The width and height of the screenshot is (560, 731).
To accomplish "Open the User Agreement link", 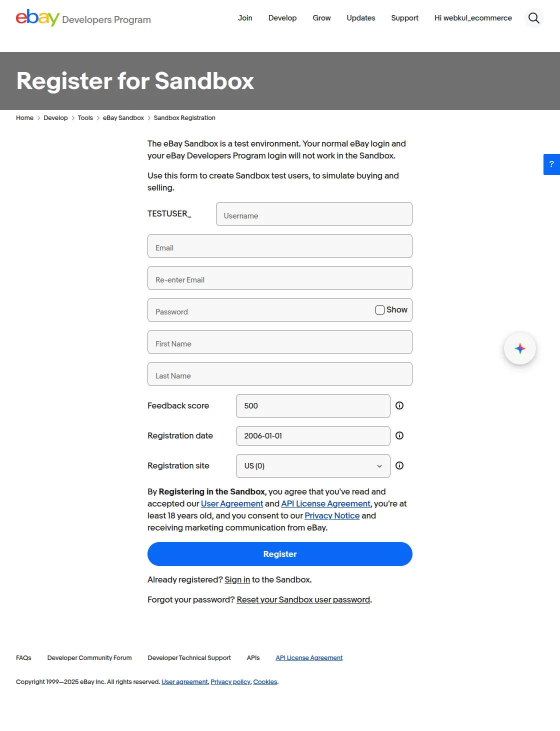I will [x=231, y=503].
